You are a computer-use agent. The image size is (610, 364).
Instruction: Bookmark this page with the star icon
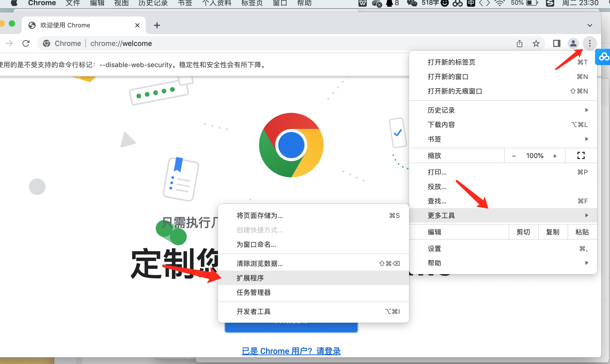[536, 43]
